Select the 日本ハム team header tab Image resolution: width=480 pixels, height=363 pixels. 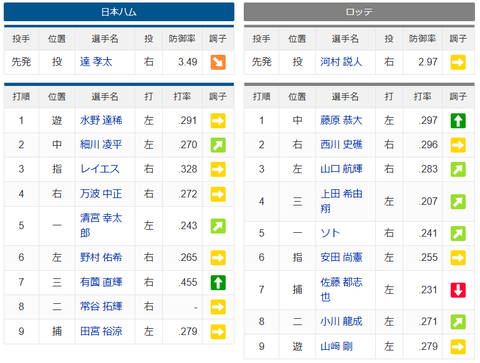point(119,12)
